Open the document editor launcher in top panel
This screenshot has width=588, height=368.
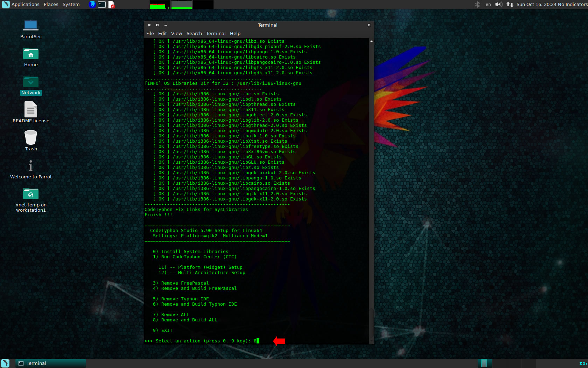111,4
